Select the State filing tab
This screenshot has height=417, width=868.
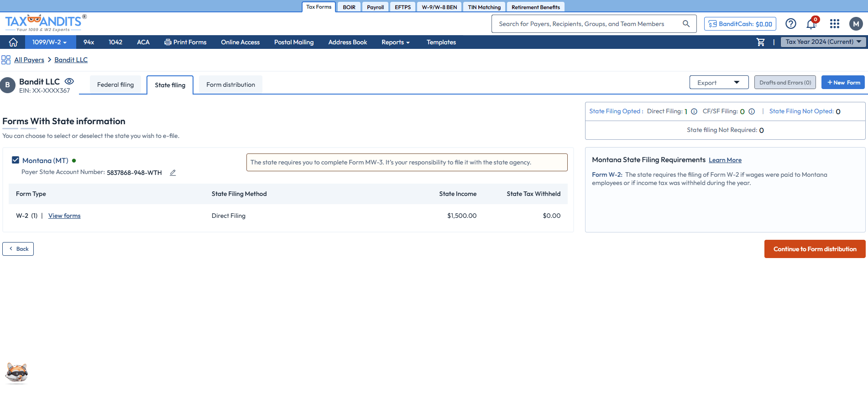tap(170, 85)
